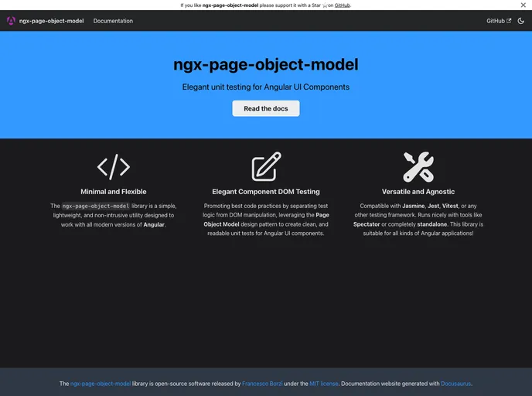Click the inline ngx-page-object-model code snippet
The image size is (532, 396).
click(x=96, y=206)
